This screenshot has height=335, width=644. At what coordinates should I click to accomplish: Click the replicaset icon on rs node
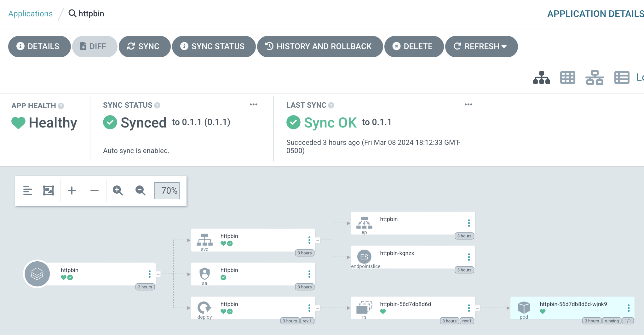pyautogui.click(x=364, y=308)
